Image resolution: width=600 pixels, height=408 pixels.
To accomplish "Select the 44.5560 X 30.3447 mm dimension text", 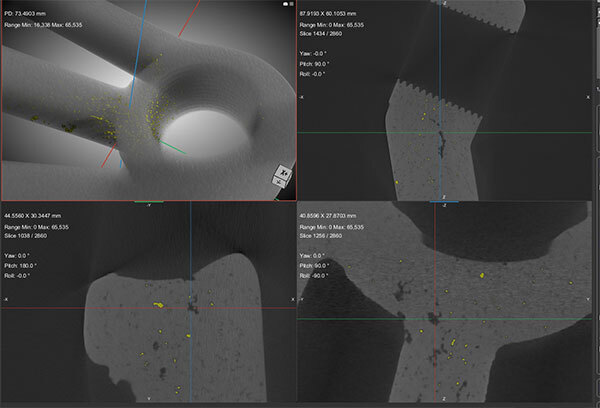I will click(33, 216).
